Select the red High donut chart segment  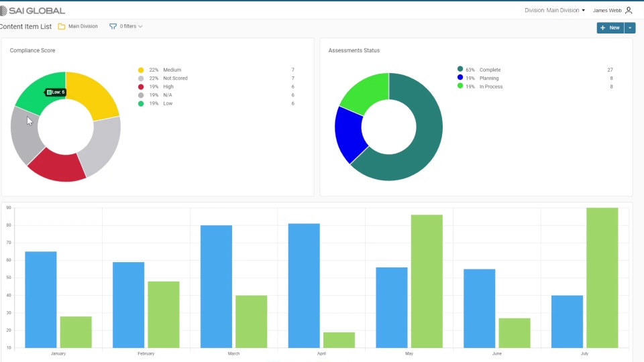pyautogui.click(x=56, y=167)
